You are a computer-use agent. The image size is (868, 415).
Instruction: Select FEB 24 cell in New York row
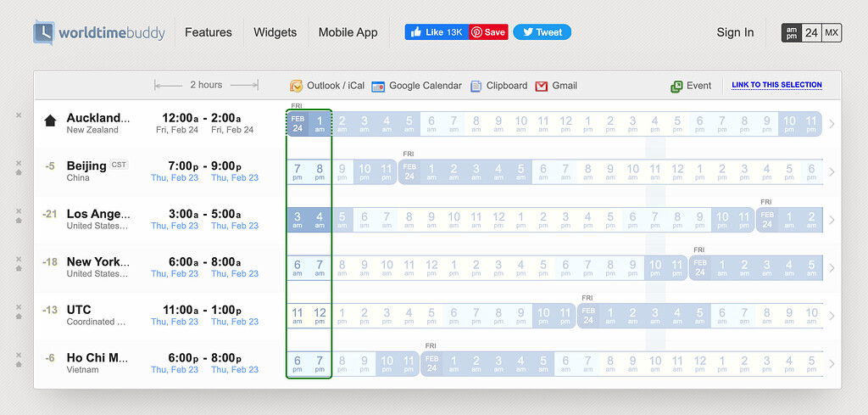click(x=699, y=267)
